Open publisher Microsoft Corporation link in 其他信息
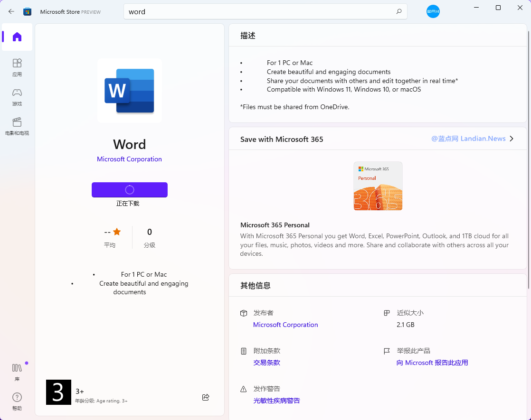 point(285,325)
